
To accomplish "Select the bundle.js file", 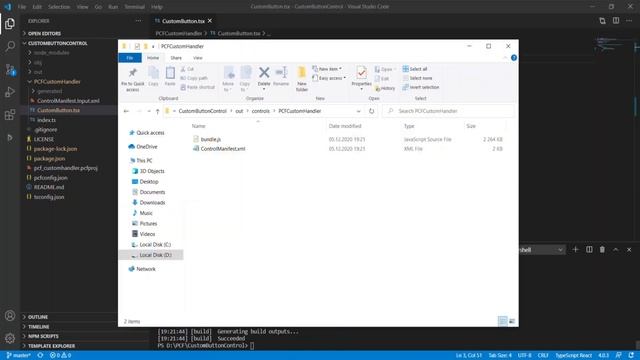I will pos(211,140).
